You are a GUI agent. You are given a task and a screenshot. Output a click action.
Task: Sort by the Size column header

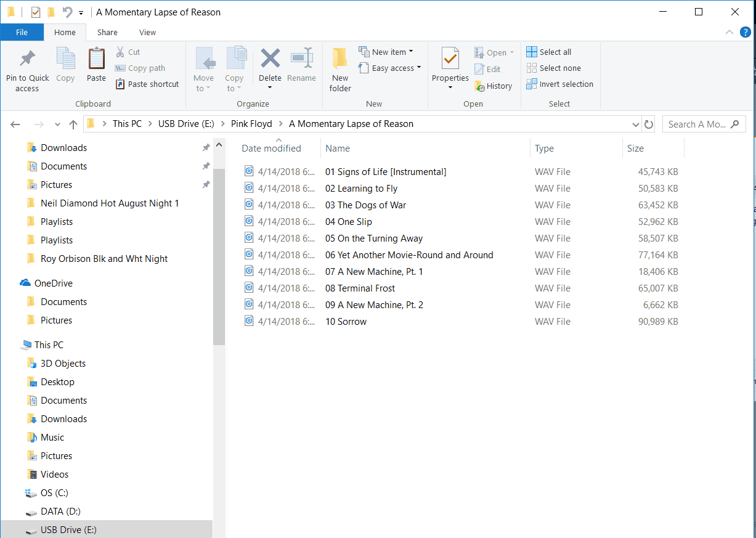point(653,148)
